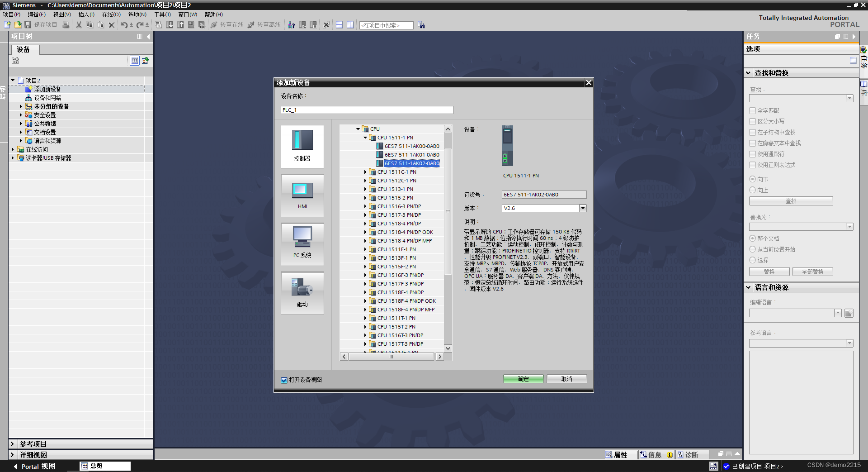Click the search in project field
This screenshot has height=472, width=868.
click(x=387, y=25)
